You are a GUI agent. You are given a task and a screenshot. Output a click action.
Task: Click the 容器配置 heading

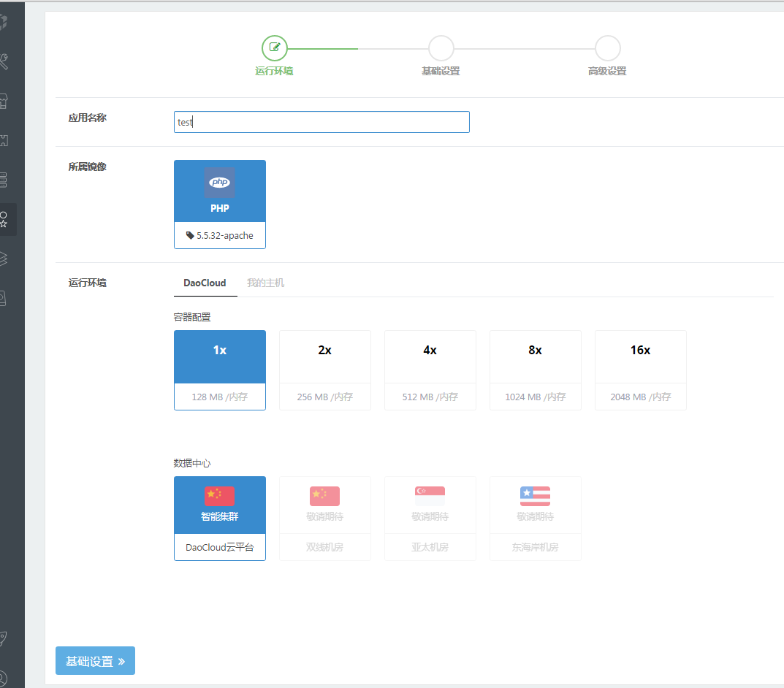pyautogui.click(x=192, y=317)
